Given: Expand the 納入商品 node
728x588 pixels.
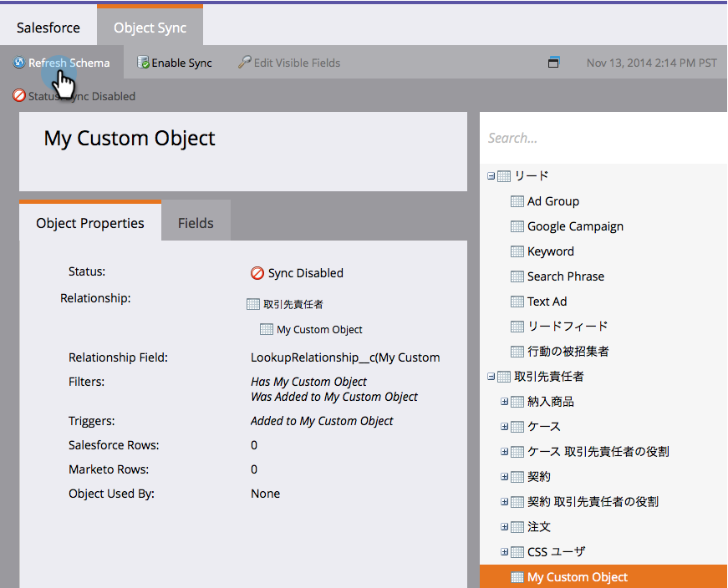Looking at the screenshot, I should (504, 402).
